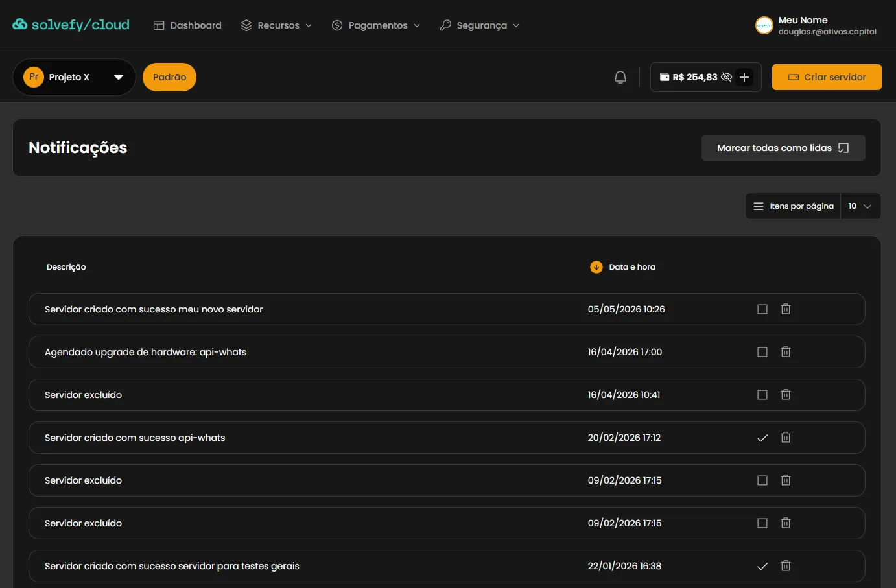Click the wallet icon beside the balance
This screenshot has width=896, height=588.
665,77
